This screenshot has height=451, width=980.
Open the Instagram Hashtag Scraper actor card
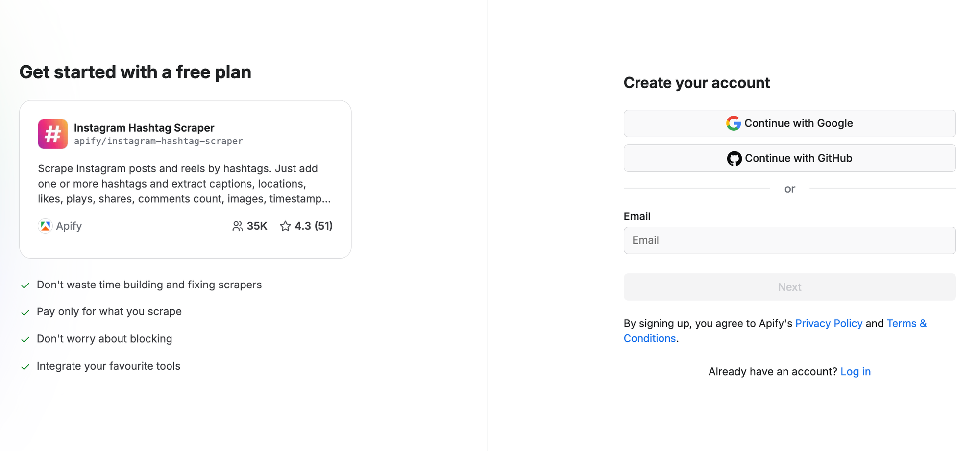coord(185,179)
